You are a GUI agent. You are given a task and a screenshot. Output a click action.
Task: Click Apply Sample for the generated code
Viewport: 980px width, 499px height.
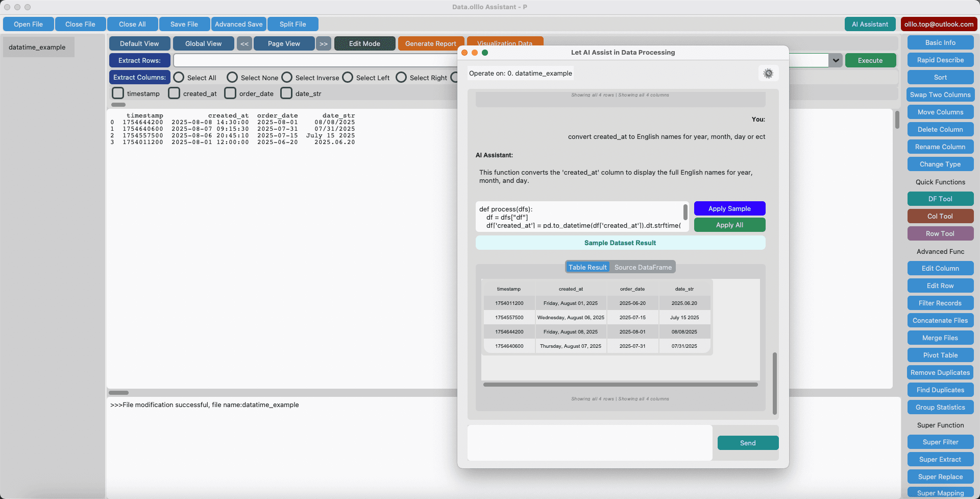[x=729, y=208]
